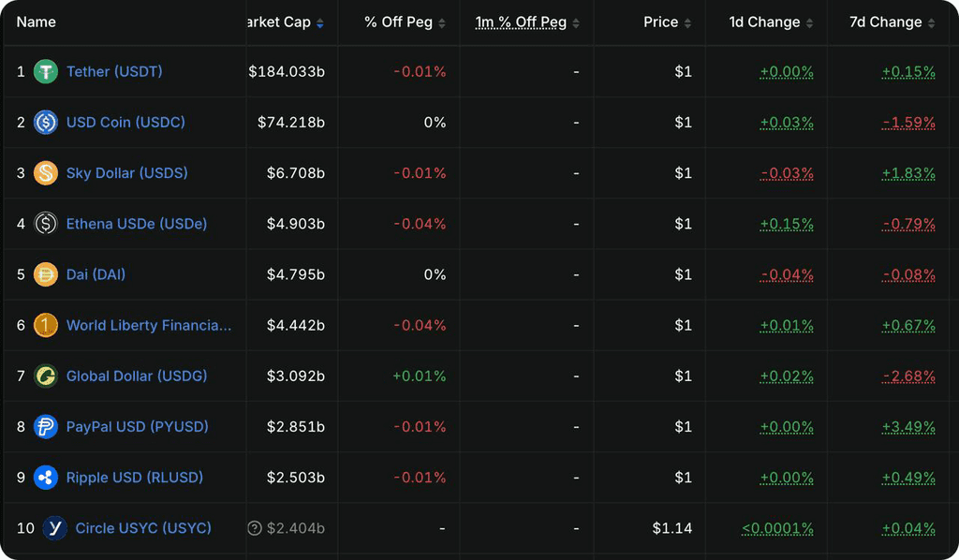Sort by Market Cap column arrows

pos(320,23)
